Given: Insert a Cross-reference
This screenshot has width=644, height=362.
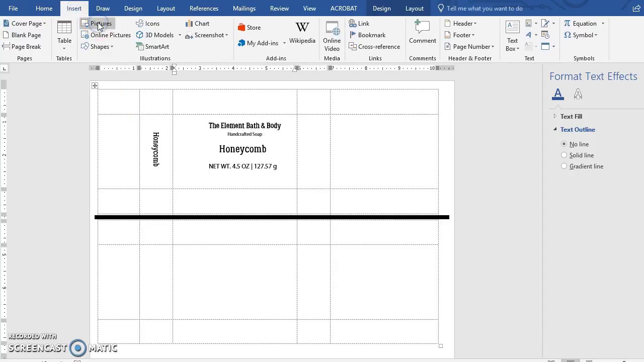Looking at the screenshot, I should pyautogui.click(x=374, y=47).
